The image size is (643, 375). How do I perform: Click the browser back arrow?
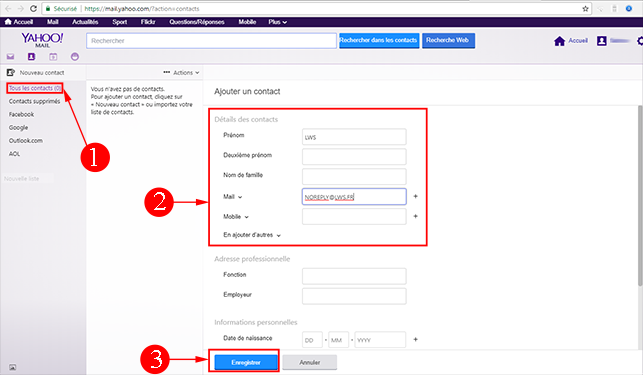[8, 9]
